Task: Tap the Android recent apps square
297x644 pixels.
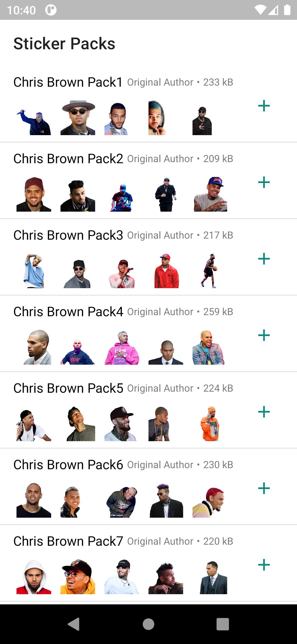Action: pyautogui.click(x=223, y=624)
